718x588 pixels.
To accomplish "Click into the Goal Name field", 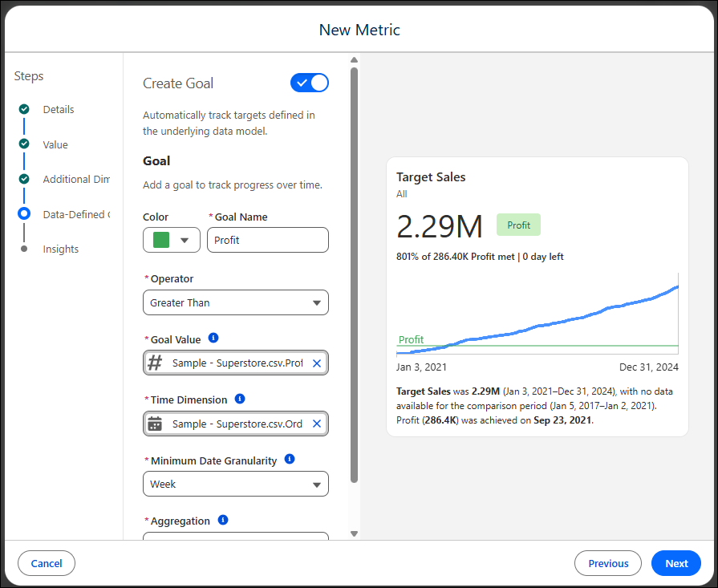I will coord(268,240).
